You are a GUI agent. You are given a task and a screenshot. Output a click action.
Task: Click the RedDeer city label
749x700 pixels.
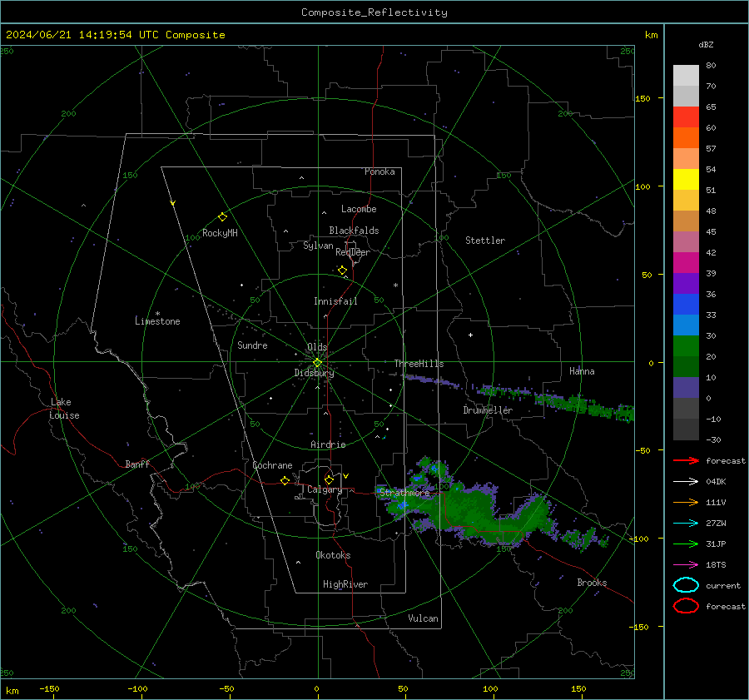point(353,252)
